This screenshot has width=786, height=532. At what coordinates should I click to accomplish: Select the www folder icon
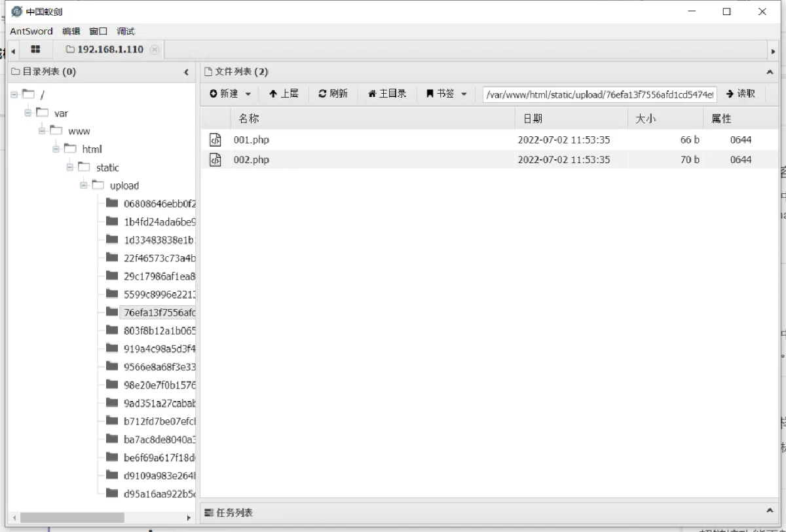pyautogui.click(x=56, y=130)
